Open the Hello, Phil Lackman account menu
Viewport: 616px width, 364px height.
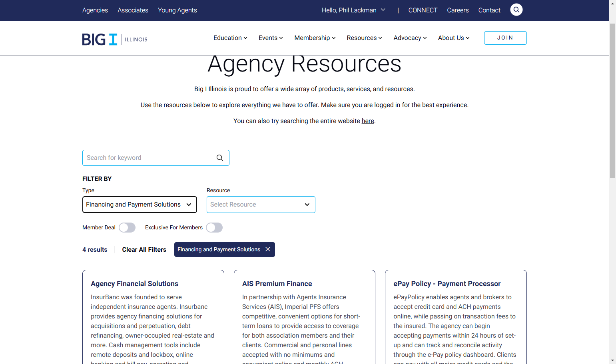[354, 10]
